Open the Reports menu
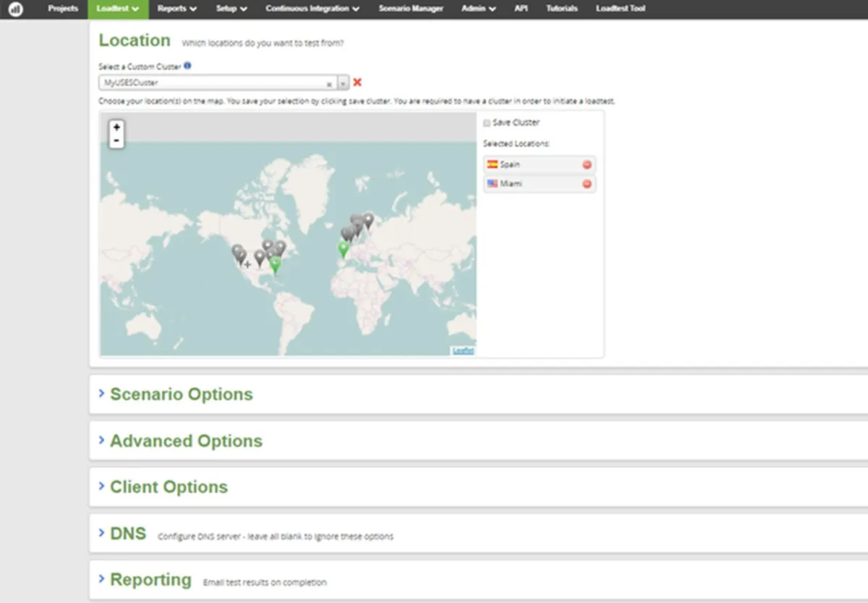 [x=176, y=9]
